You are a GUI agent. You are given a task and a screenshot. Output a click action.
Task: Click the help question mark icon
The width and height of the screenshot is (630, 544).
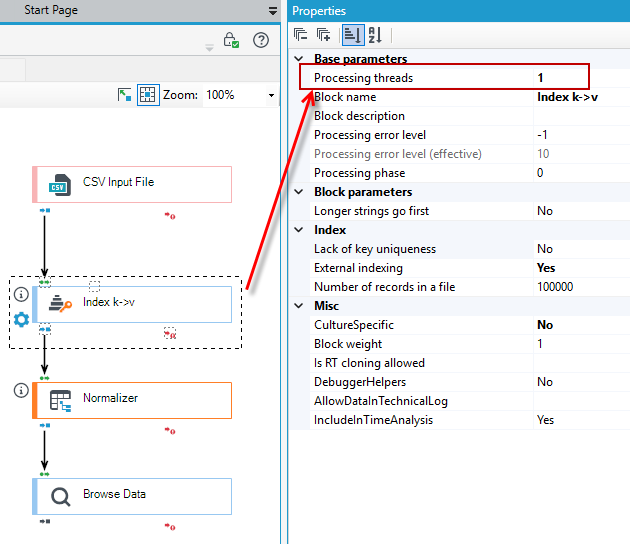point(261,40)
